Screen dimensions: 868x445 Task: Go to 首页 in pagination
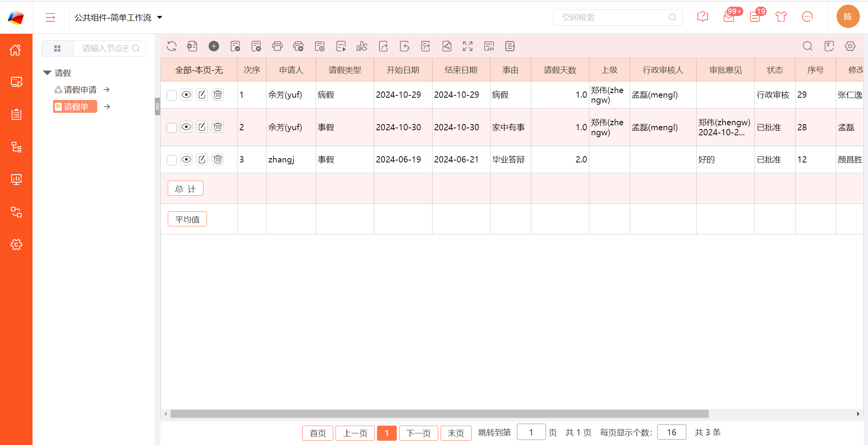318,433
